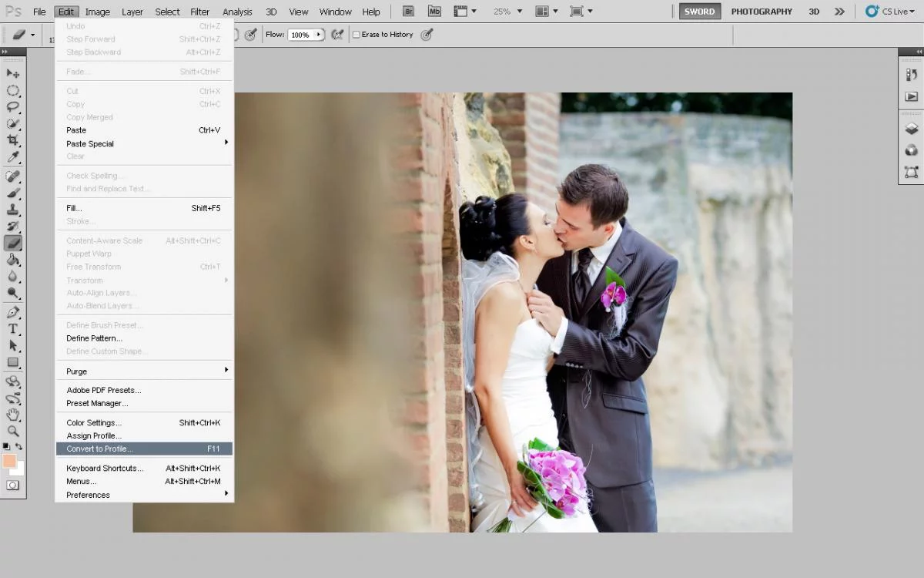924x578 pixels.
Task: Toggle Quick Mask mode
Action: tap(13, 486)
